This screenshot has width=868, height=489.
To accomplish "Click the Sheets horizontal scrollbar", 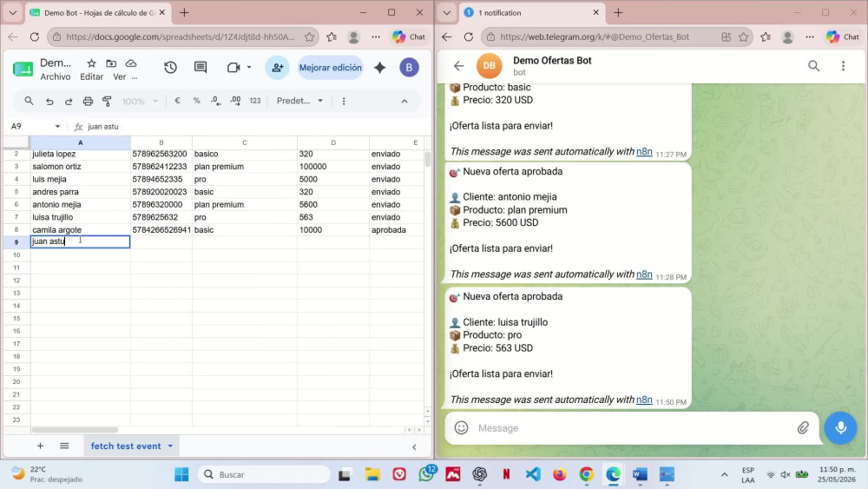I will pyautogui.click(x=75, y=430).
